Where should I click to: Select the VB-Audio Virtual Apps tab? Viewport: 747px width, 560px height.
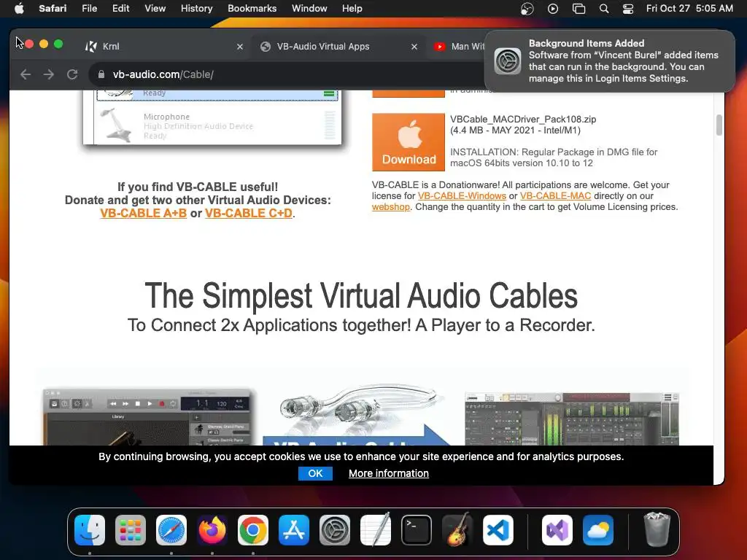338,46
